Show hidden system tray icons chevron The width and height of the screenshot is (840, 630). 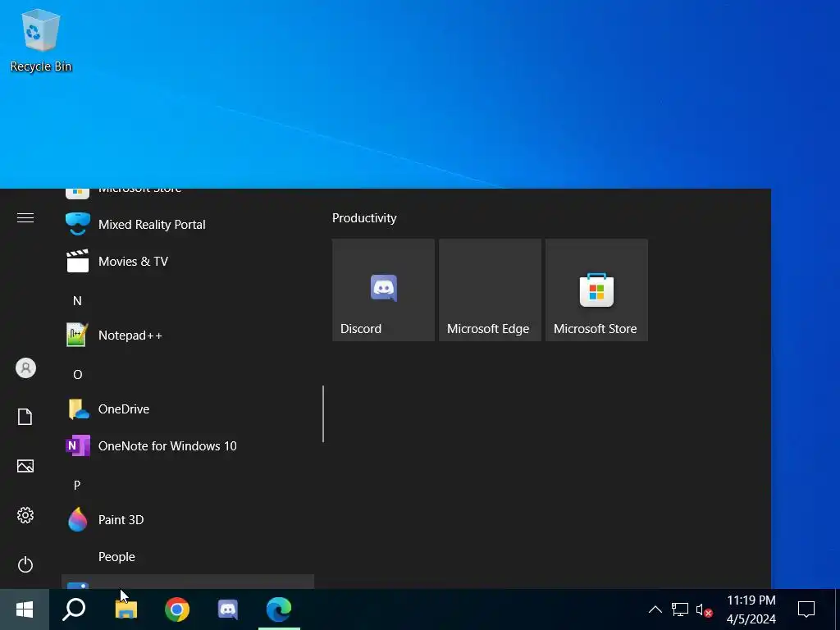tap(655, 609)
